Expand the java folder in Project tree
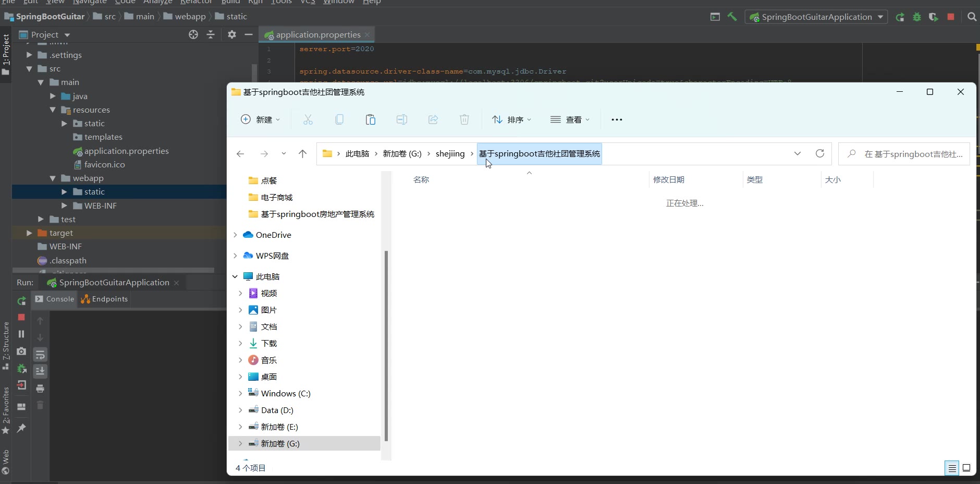The image size is (980, 484). tap(53, 96)
